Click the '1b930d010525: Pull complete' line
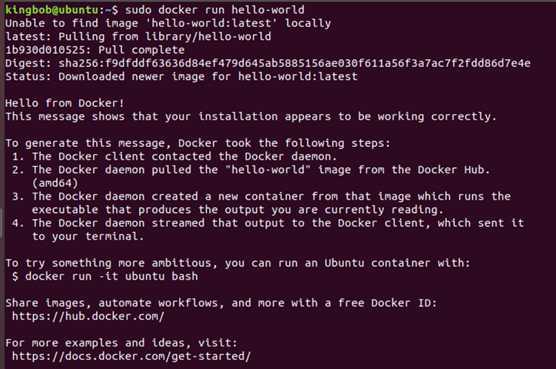The height and width of the screenshot is (369, 556). [95, 50]
